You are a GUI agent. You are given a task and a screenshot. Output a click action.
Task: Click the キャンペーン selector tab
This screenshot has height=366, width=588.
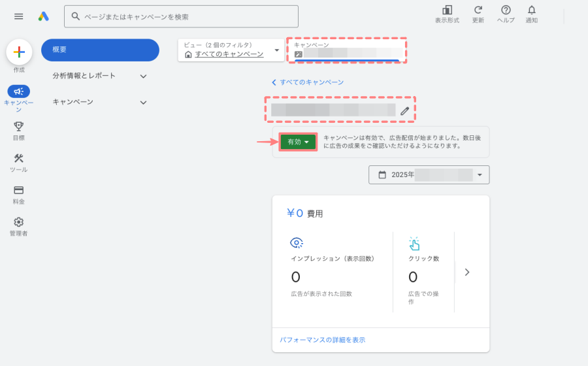point(346,50)
